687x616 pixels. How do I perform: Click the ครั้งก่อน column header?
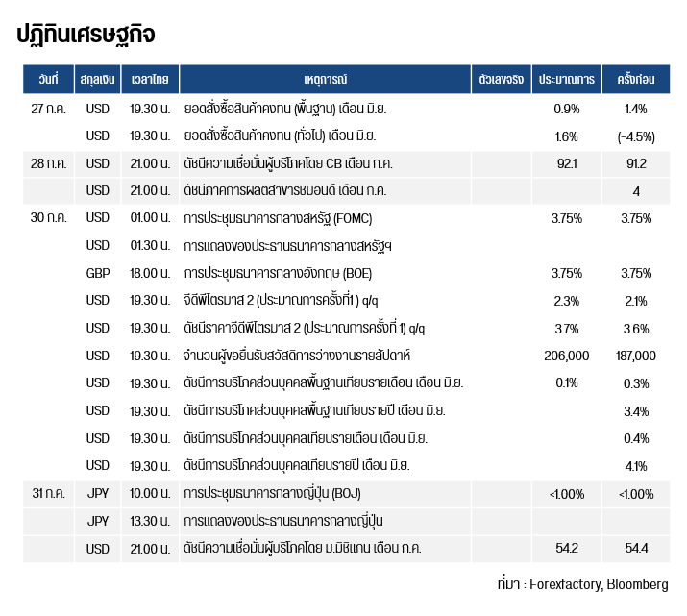(636, 80)
